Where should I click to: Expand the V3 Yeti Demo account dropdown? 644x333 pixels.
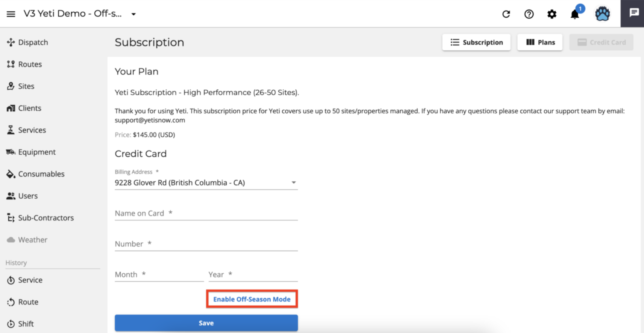click(x=133, y=14)
